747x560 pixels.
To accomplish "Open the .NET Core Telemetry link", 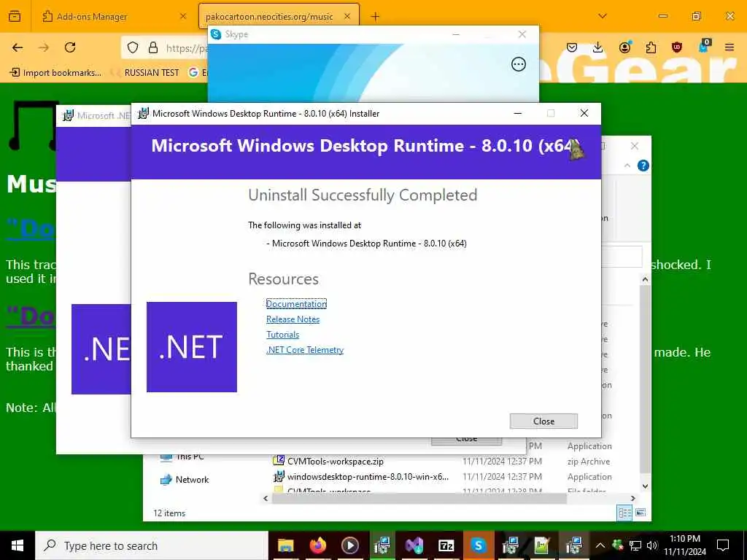I will click(x=305, y=349).
